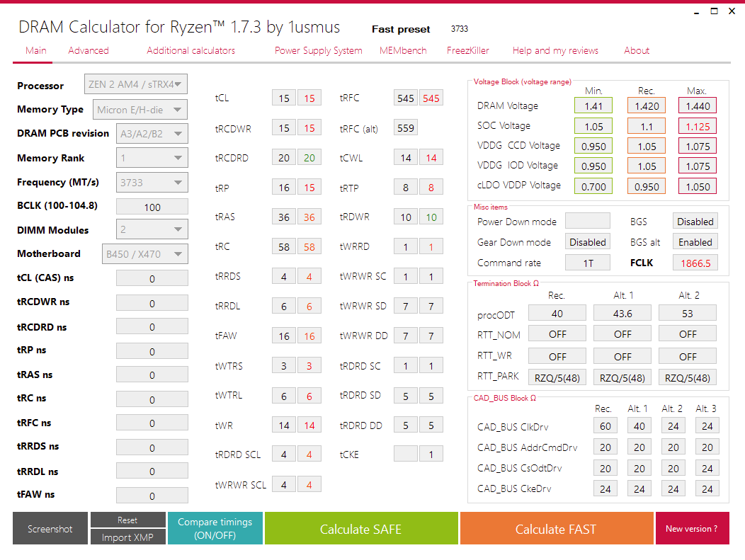Open the DRAM PCB revision dropdown
Image resolution: width=745 pixels, height=560 pixels.
152,134
